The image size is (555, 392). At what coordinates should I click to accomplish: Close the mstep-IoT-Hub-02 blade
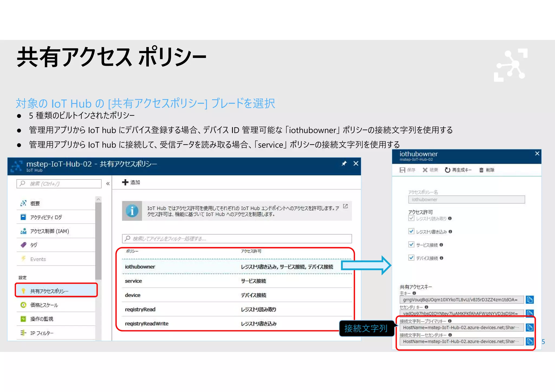(356, 164)
